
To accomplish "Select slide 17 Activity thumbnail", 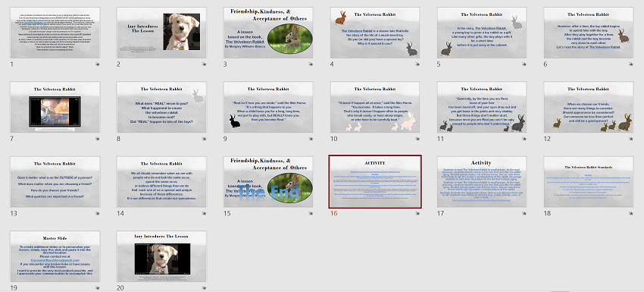I will 482,182.
